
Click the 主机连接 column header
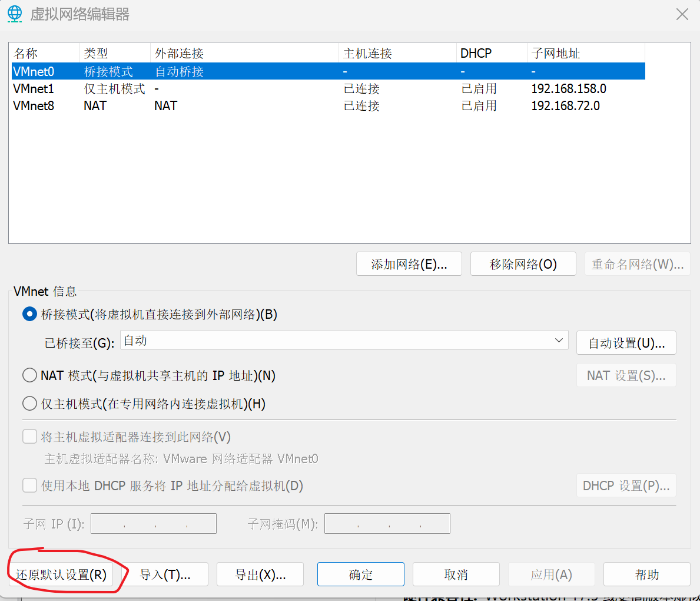point(397,53)
